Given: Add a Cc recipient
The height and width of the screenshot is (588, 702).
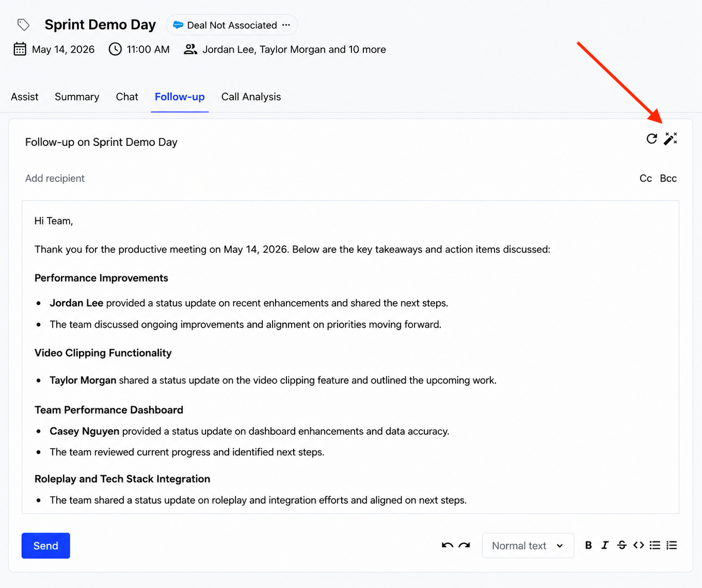Looking at the screenshot, I should click(646, 178).
